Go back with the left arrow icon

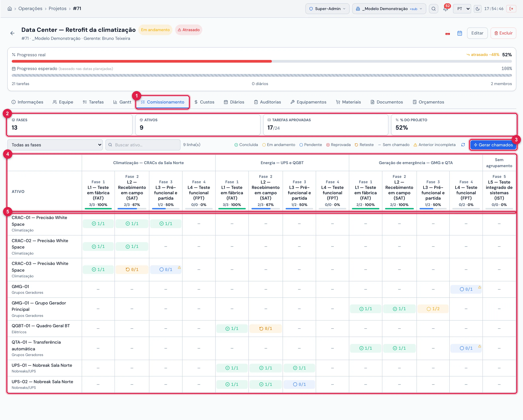[x=12, y=33]
